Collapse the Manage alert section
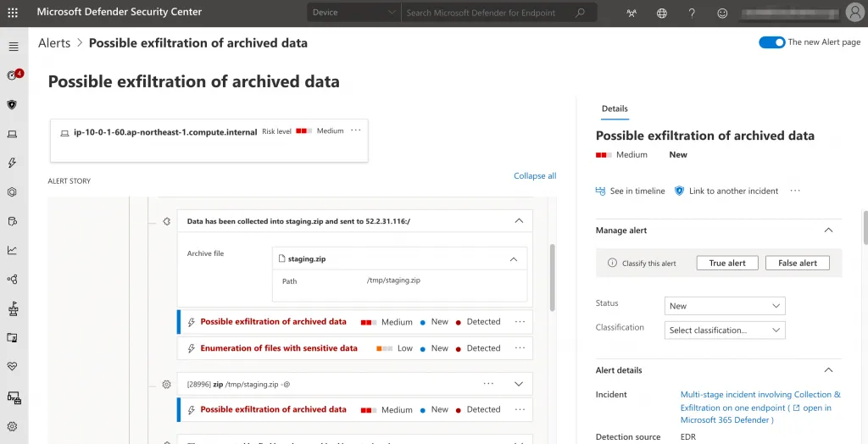 coord(828,230)
